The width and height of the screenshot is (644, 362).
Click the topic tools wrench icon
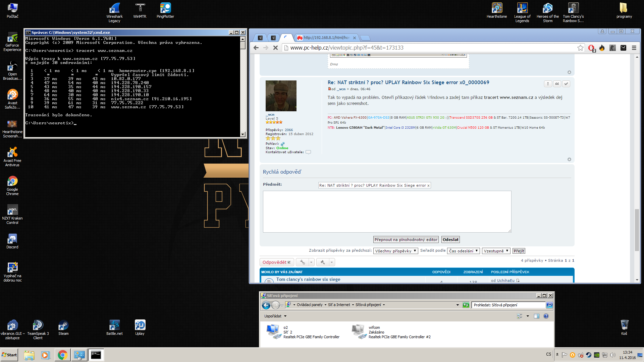coord(302,262)
